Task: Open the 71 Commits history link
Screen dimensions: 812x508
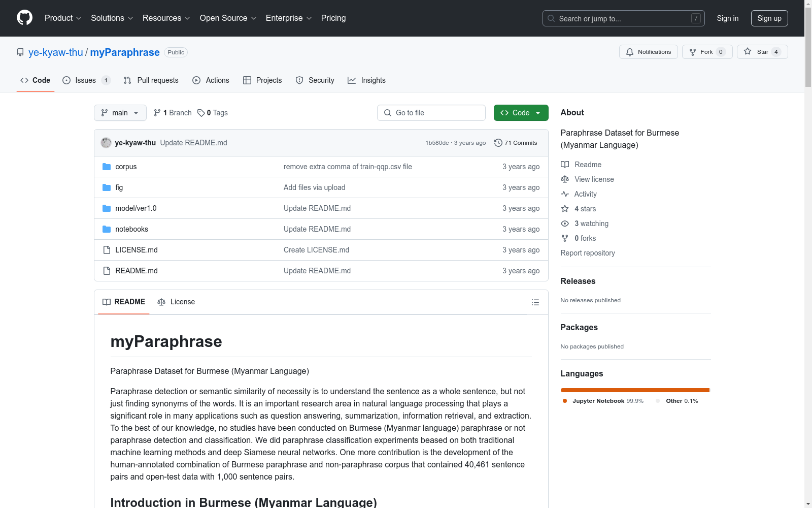Action: 516,143
